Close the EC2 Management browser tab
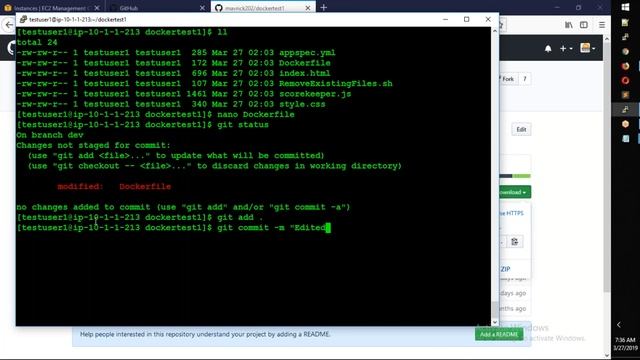The image size is (640, 360). coord(97,8)
